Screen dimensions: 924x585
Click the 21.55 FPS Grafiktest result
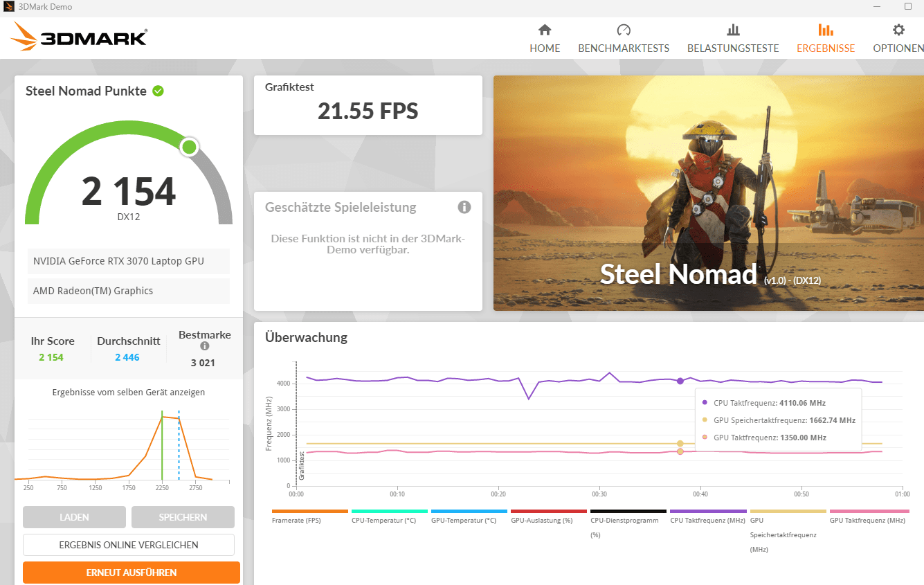pos(368,111)
